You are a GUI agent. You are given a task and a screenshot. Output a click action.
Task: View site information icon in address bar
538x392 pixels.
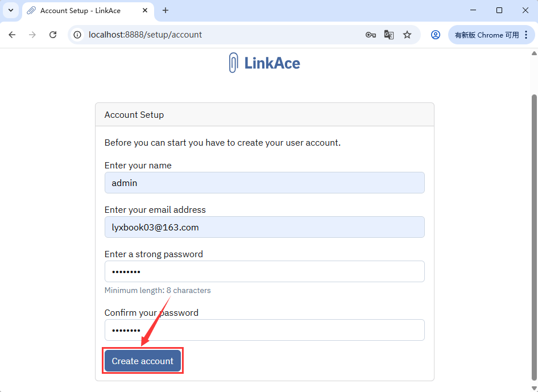(78, 35)
